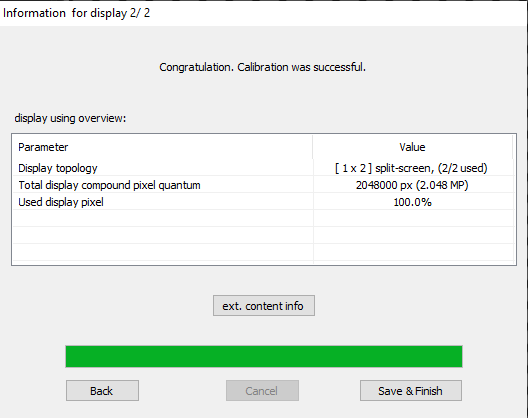
Task: Click the 100.0% value cell
Action: pyautogui.click(x=414, y=201)
